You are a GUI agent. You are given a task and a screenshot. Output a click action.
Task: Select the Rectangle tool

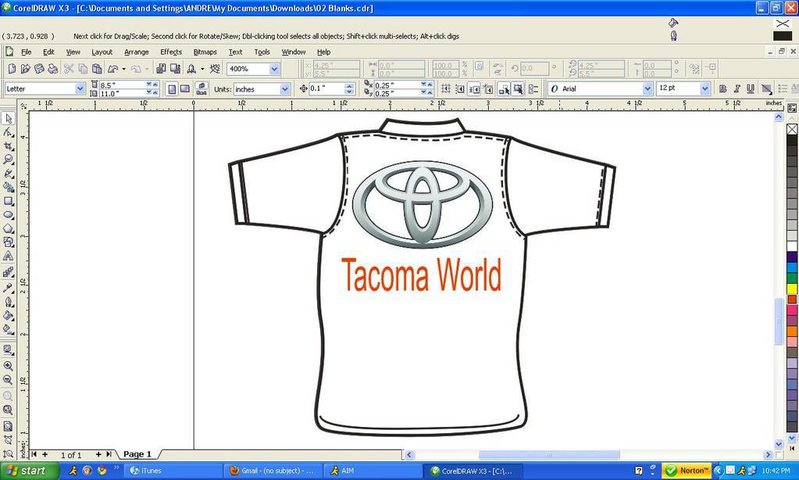point(8,201)
